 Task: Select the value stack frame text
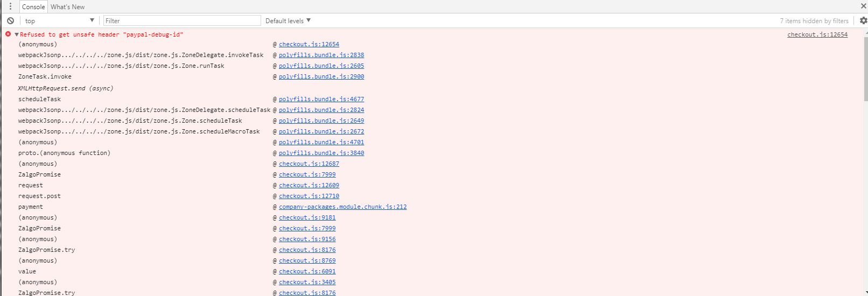tap(27, 271)
